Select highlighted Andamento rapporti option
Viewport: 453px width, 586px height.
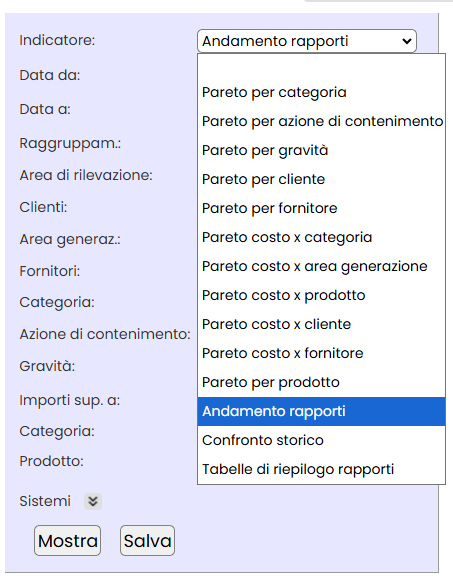(321, 411)
